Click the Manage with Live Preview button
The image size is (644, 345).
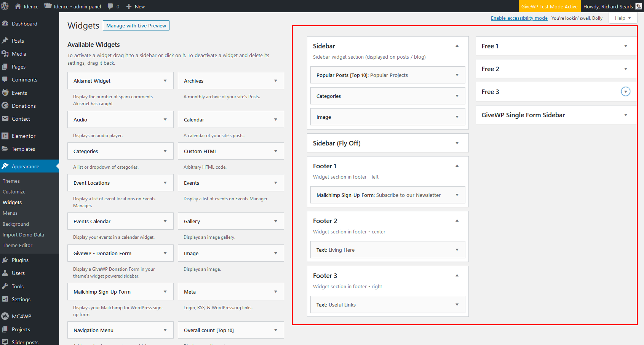point(136,26)
